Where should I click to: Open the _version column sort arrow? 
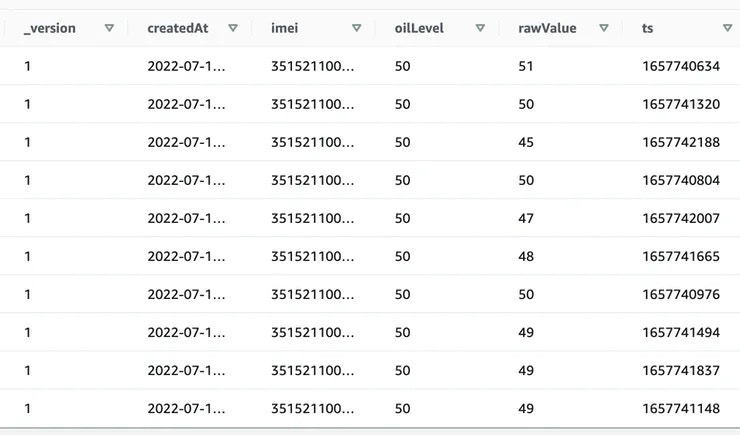[x=109, y=28]
